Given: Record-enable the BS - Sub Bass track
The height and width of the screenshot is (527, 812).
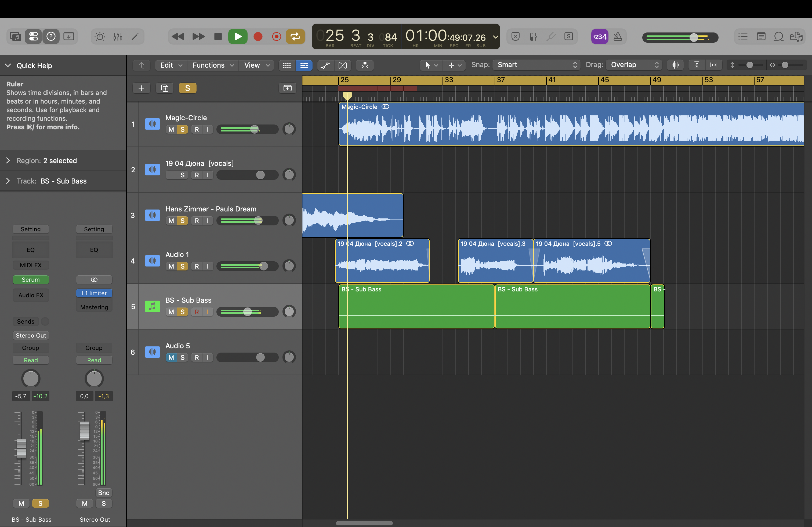Looking at the screenshot, I should tap(197, 312).
